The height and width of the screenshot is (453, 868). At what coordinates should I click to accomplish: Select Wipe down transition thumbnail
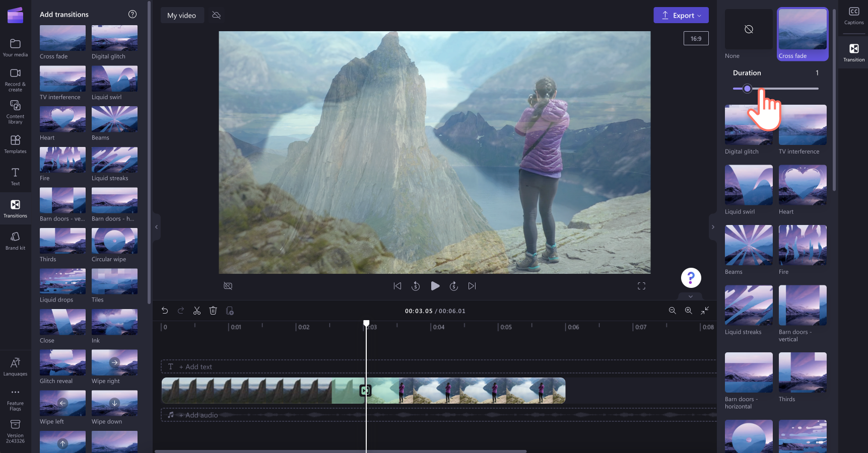[114, 403]
